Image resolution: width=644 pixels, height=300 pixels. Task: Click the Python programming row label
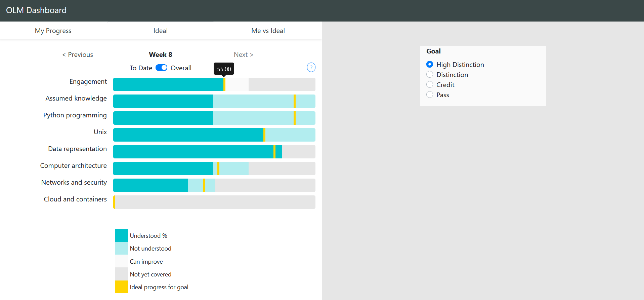(75, 115)
